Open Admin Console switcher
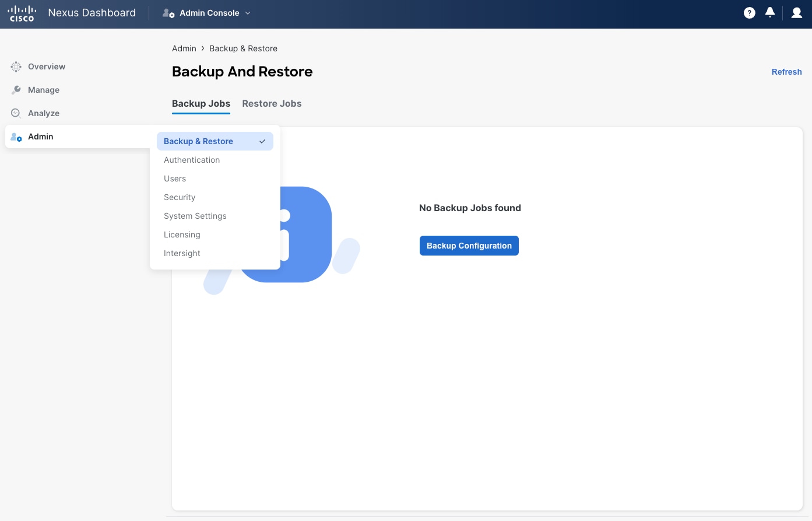The image size is (812, 521). coord(207,13)
